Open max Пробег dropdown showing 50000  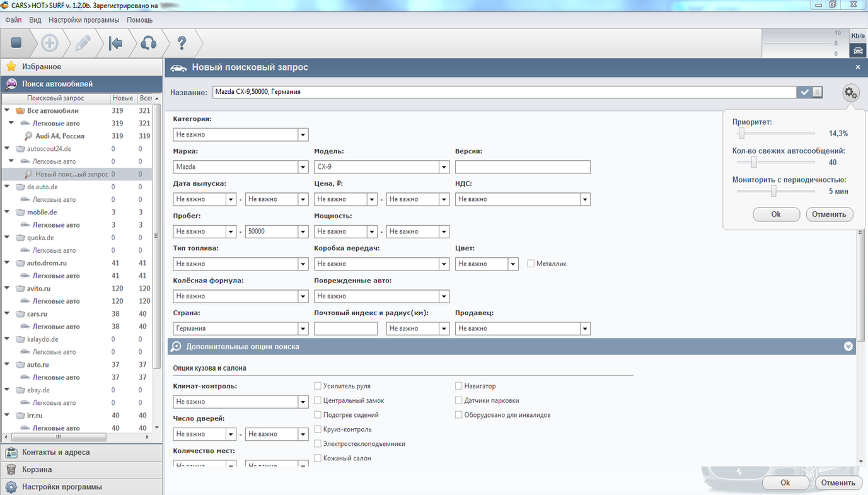click(276, 231)
